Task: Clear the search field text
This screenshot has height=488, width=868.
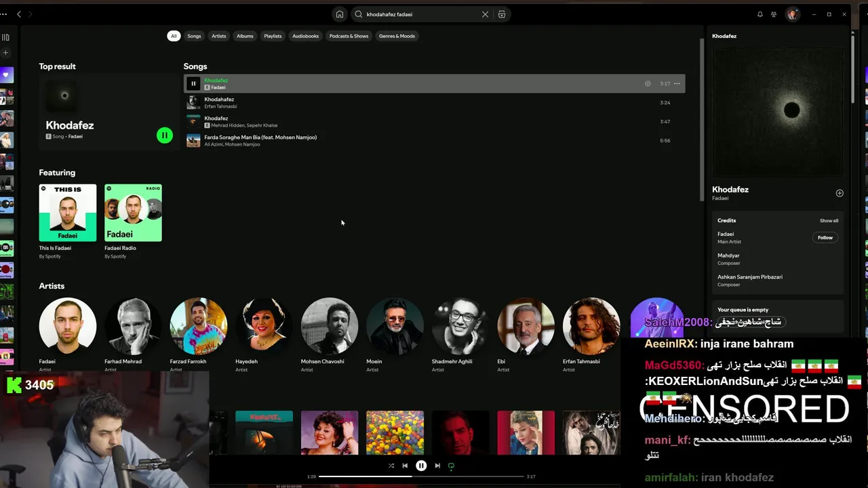Action: click(485, 14)
